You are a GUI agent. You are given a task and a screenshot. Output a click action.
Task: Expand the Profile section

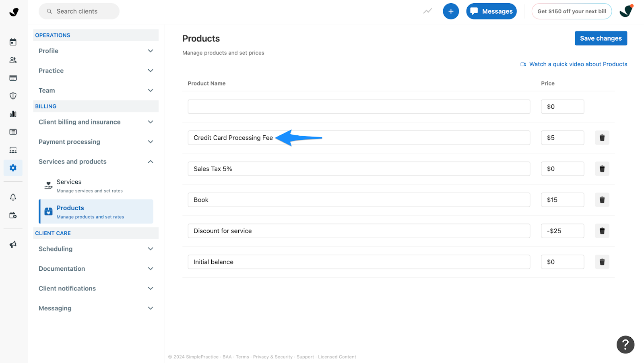[x=96, y=51]
